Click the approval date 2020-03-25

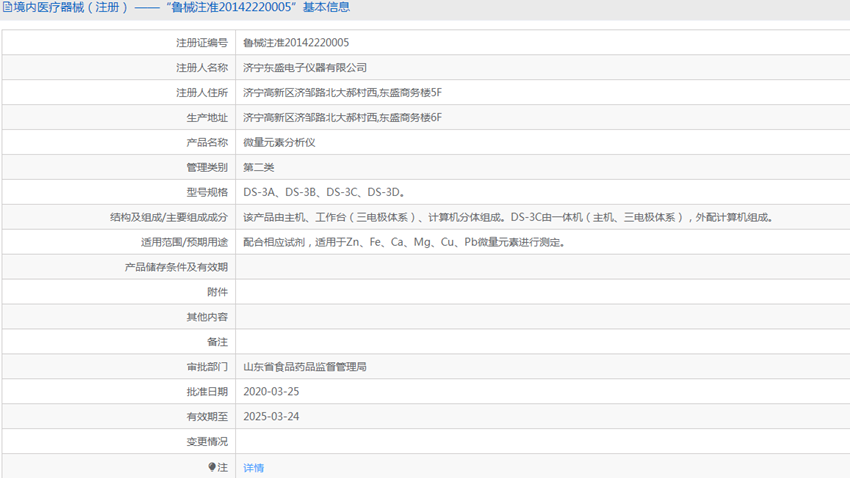[271, 392]
